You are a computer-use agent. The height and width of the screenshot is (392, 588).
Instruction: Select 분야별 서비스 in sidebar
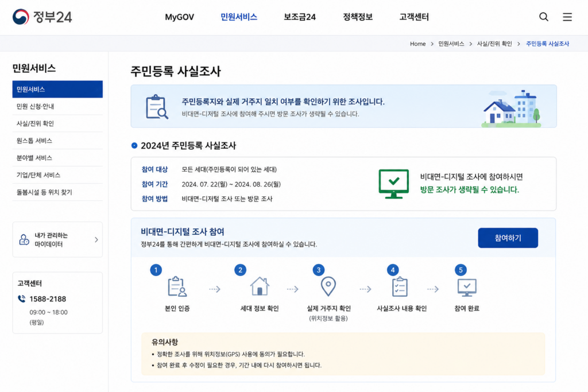pos(57,158)
